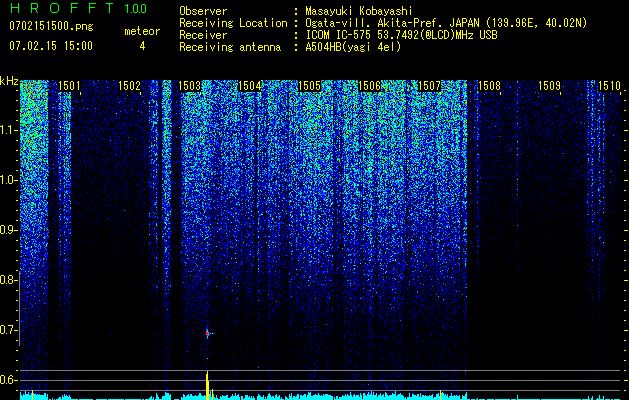Viewport: 629px width, 400px height.
Task: Select the A504HB(yagi 4el) antenna text
Action: point(353,47)
